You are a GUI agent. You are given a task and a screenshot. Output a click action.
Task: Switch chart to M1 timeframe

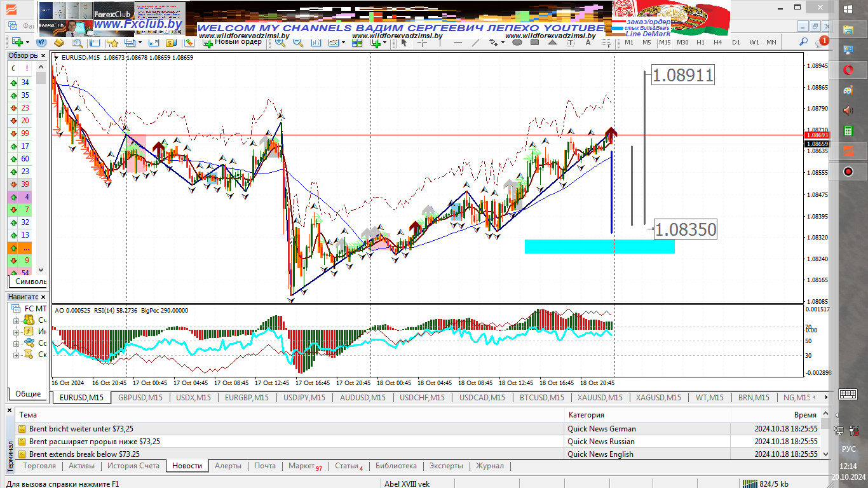(629, 42)
